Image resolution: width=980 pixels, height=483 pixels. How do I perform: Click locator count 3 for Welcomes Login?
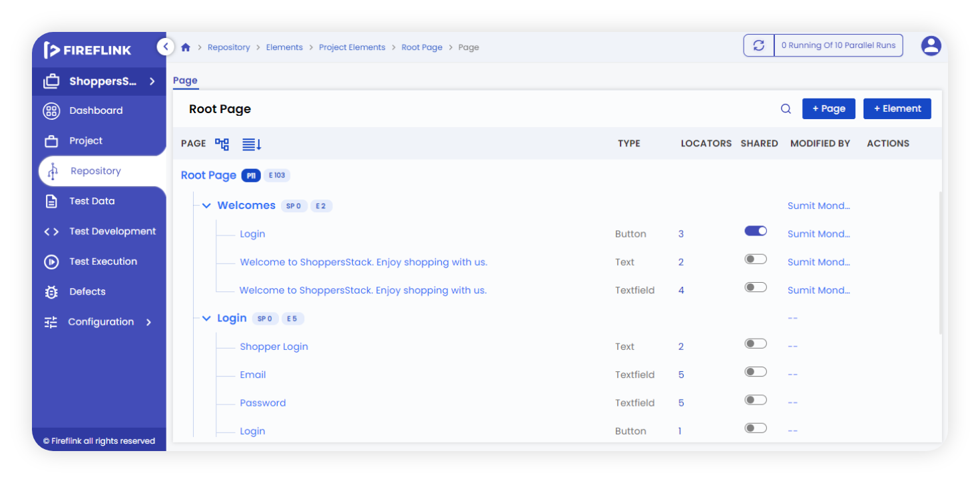(x=681, y=234)
